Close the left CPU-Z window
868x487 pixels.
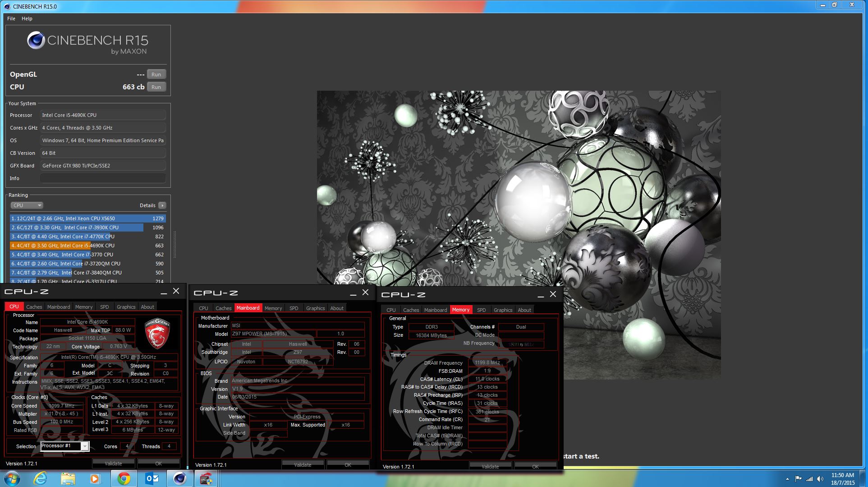(x=176, y=292)
